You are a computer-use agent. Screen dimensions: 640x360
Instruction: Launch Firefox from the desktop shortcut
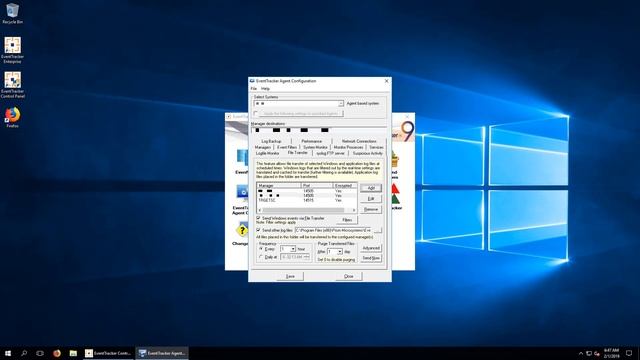pos(12,118)
